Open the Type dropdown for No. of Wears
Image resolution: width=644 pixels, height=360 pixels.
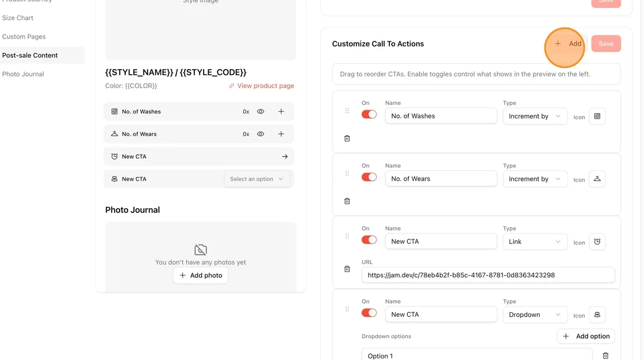coord(535,179)
